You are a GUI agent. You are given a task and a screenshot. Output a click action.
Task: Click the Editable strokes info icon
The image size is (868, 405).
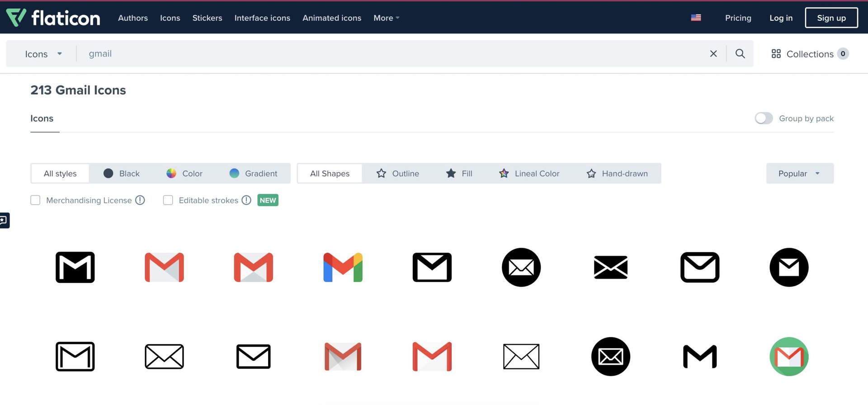pyautogui.click(x=246, y=200)
